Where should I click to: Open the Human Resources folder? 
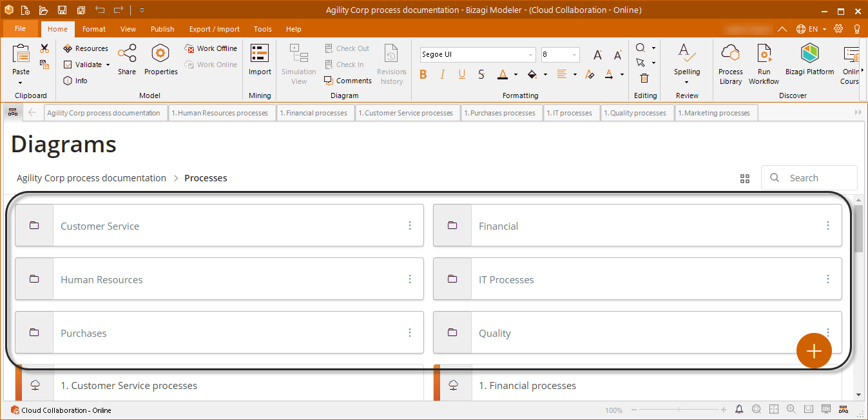[x=219, y=279]
